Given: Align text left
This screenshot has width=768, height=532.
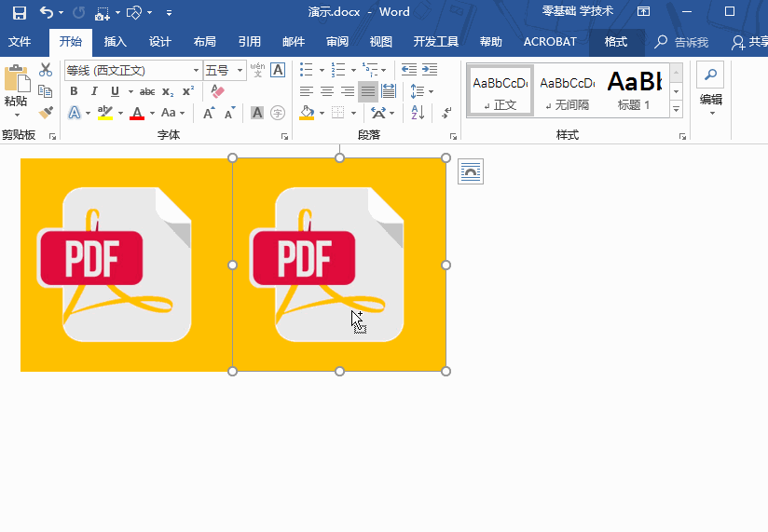Looking at the screenshot, I should pos(307,91).
